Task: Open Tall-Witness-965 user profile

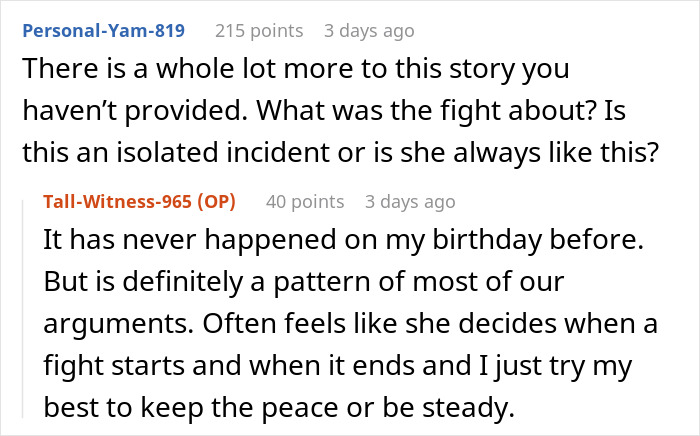Action: 117,202
